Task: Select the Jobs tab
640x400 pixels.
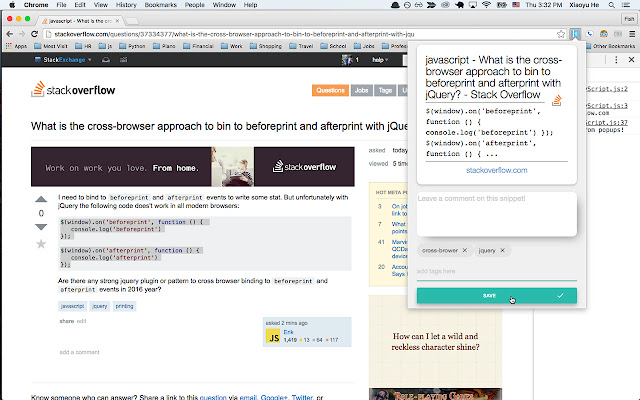Action: (362, 90)
